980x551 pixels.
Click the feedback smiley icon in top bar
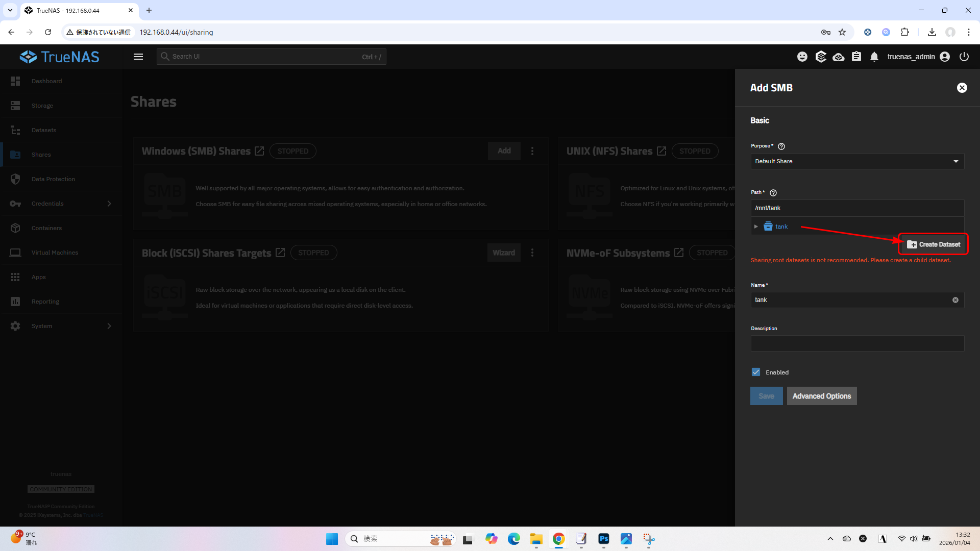pyautogui.click(x=802, y=57)
